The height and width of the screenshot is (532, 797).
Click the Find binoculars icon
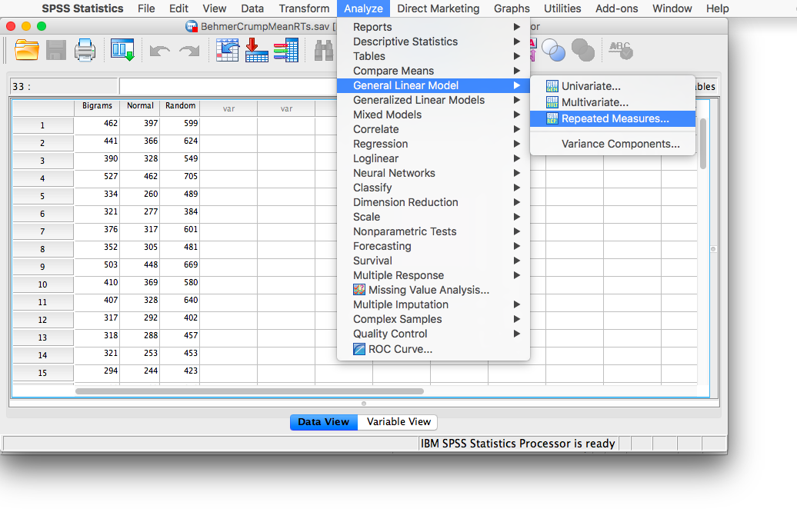324,51
